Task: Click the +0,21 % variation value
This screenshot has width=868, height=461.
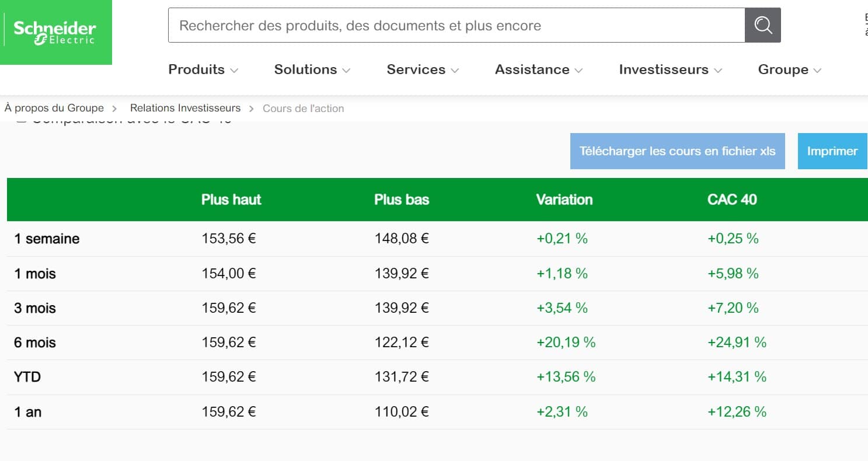Action: 562,238
